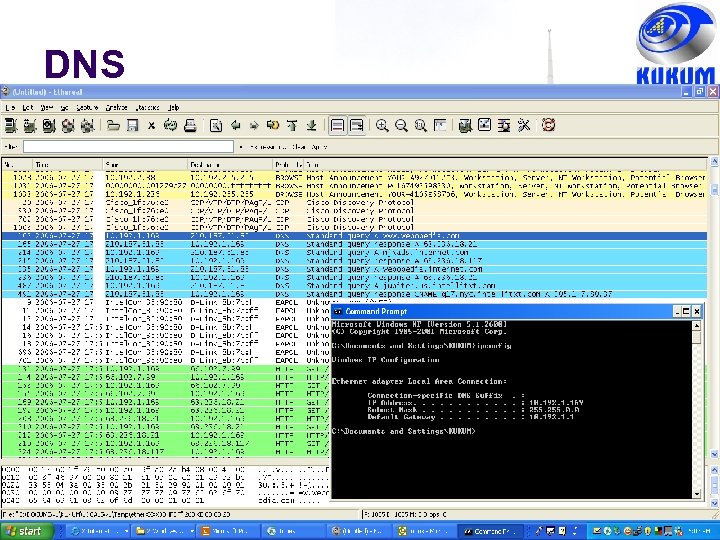Open a capture file via folder icon
The height and width of the screenshot is (540, 720).
pyautogui.click(x=113, y=125)
